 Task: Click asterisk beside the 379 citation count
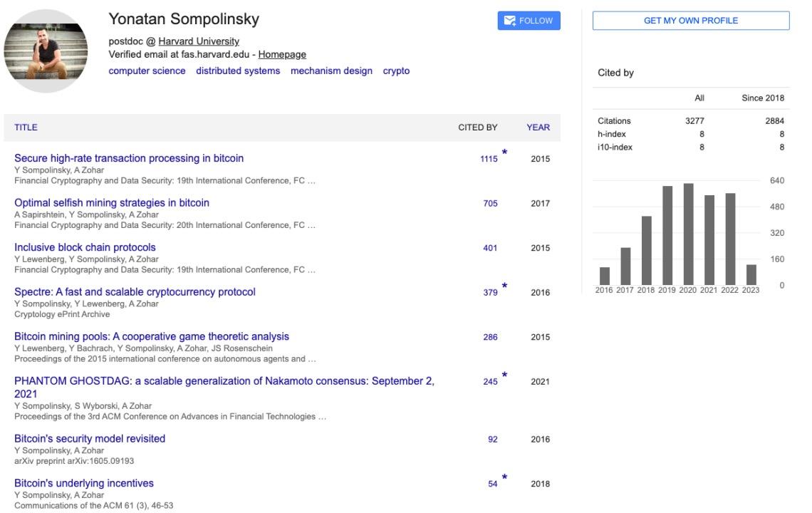[505, 286]
